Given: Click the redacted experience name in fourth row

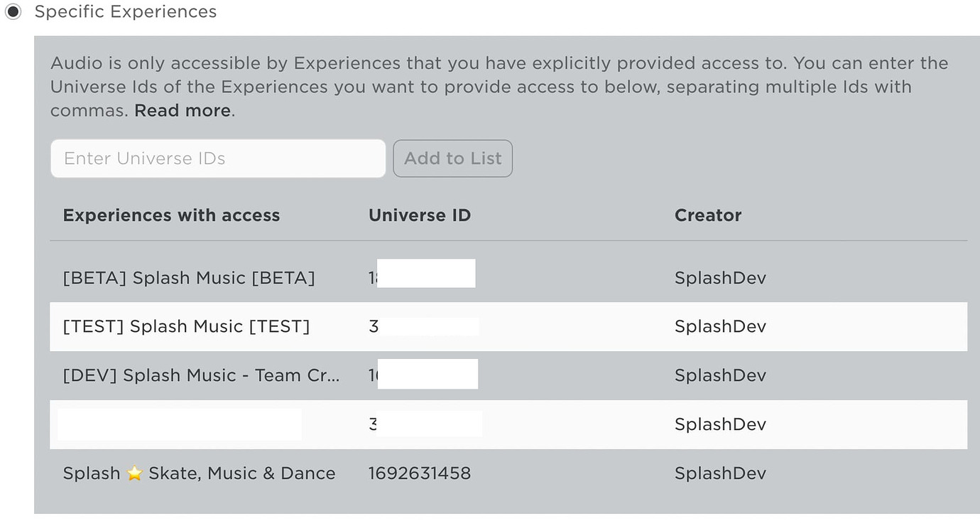Looking at the screenshot, I should (x=180, y=424).
